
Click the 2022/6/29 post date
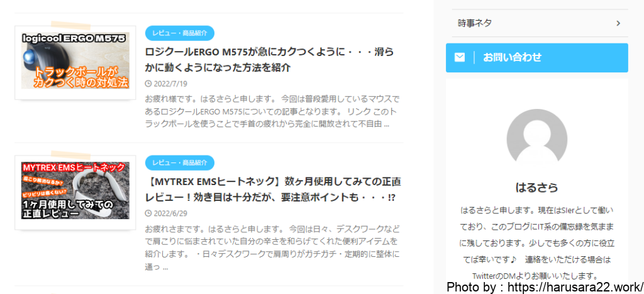point(170,213)
